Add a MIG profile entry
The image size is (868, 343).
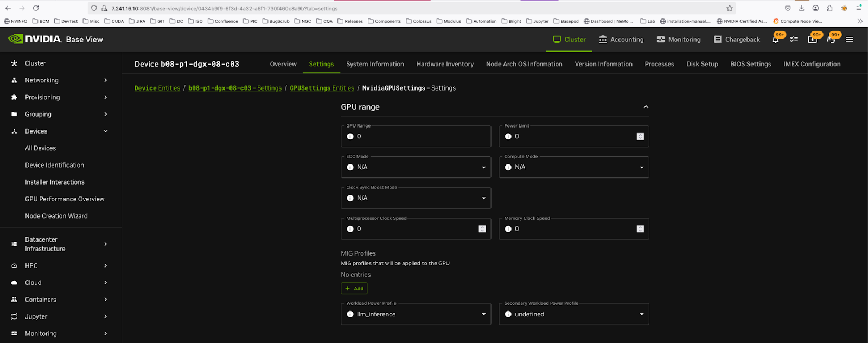[354, 289]
